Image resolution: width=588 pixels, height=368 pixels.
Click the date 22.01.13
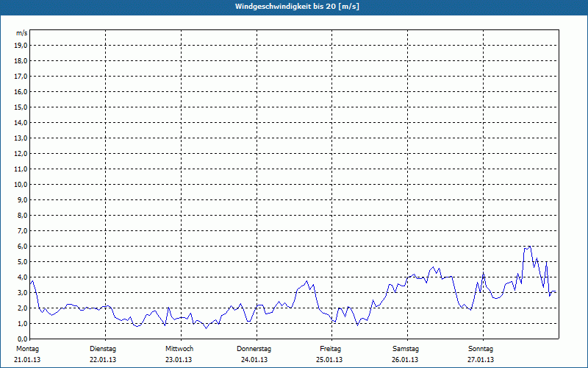click(x=103, y=360)
